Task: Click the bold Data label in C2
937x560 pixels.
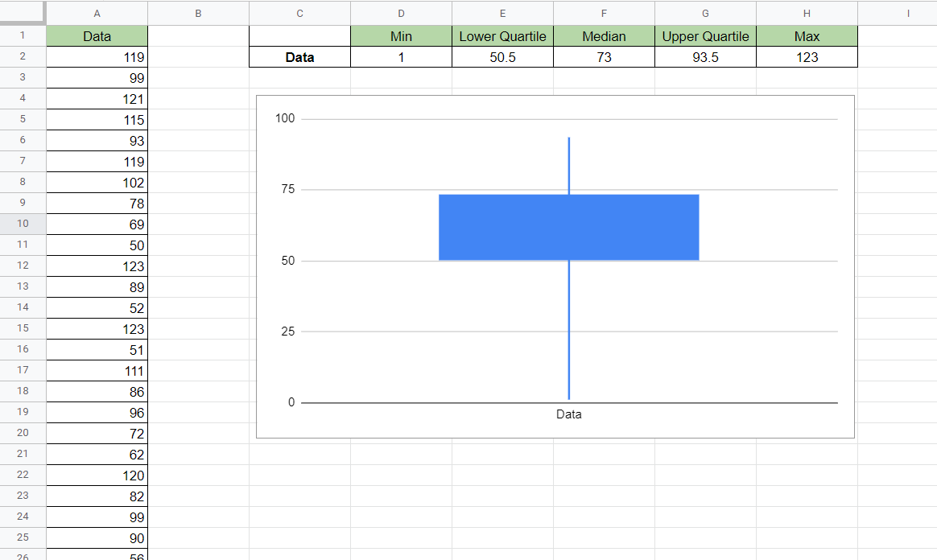Action: click(300, 56)
